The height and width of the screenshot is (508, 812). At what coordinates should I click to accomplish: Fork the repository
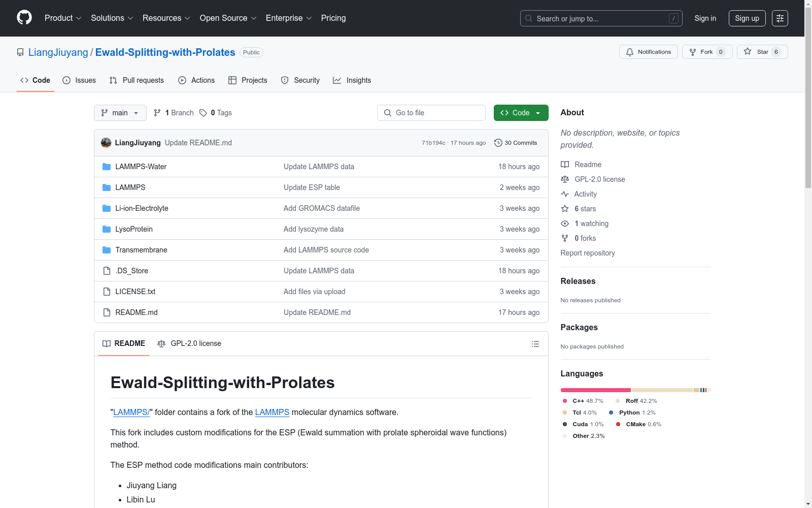[x=707, y=52]
